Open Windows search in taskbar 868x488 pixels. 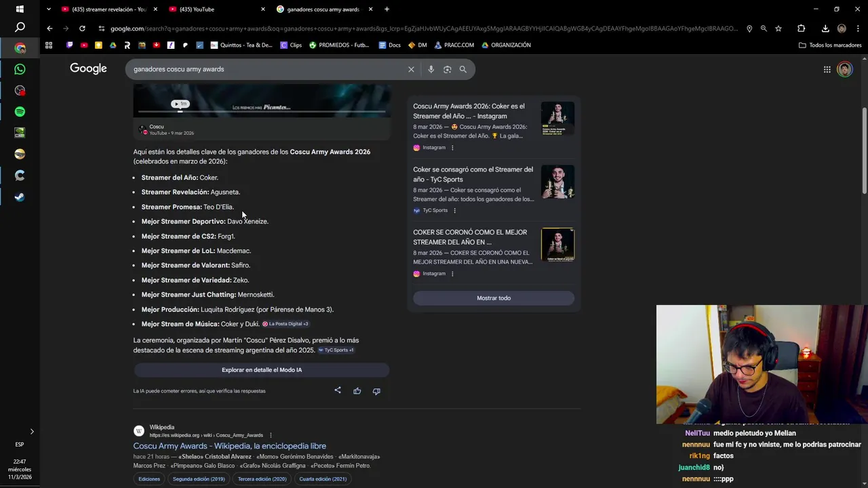20,27
